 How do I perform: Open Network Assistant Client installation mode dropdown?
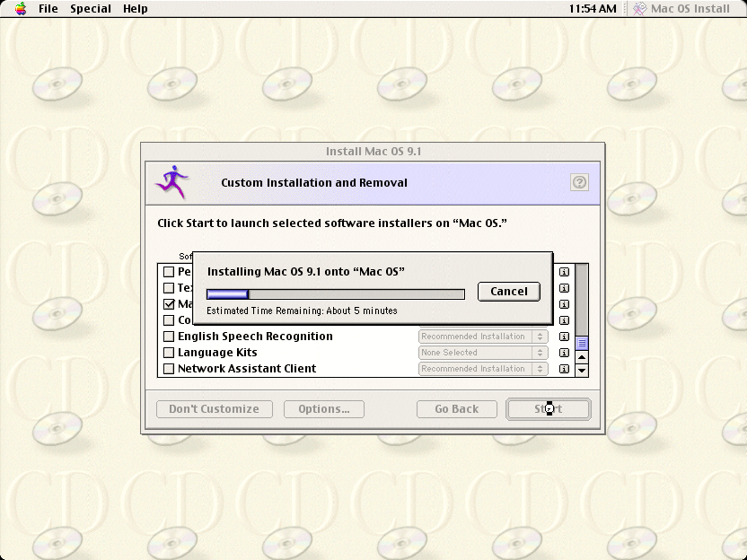pos(483,369)
